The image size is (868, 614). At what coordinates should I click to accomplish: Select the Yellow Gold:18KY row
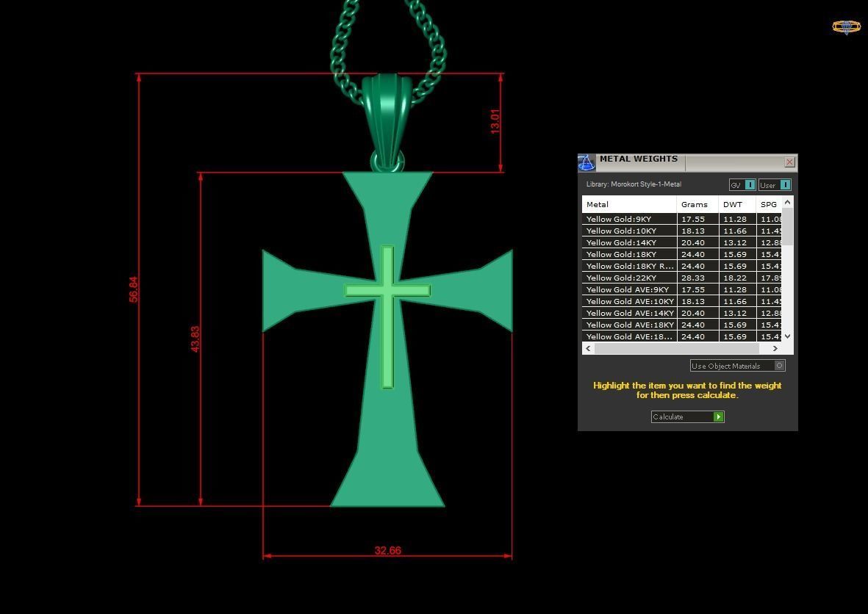tap(681, 254)
